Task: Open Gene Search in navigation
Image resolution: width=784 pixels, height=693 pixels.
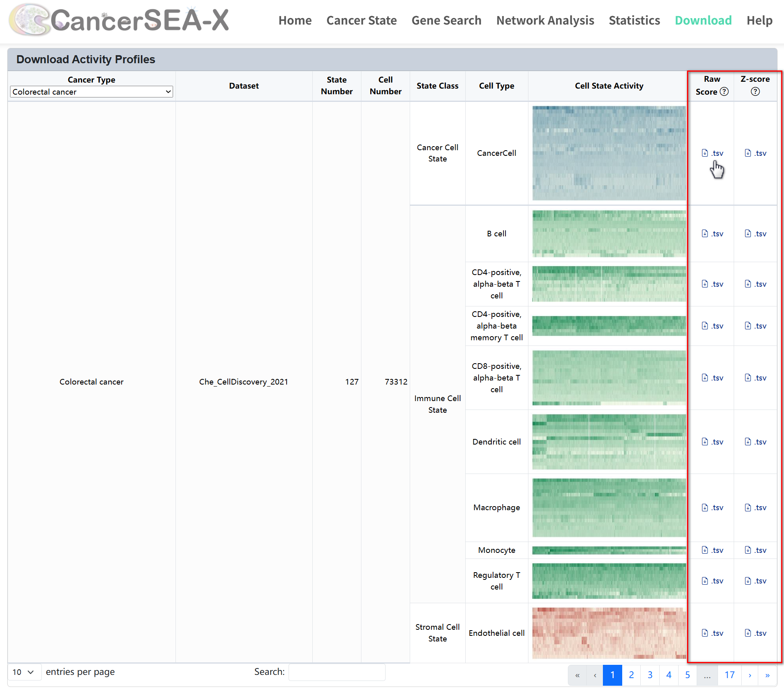Action: (446, 21)
